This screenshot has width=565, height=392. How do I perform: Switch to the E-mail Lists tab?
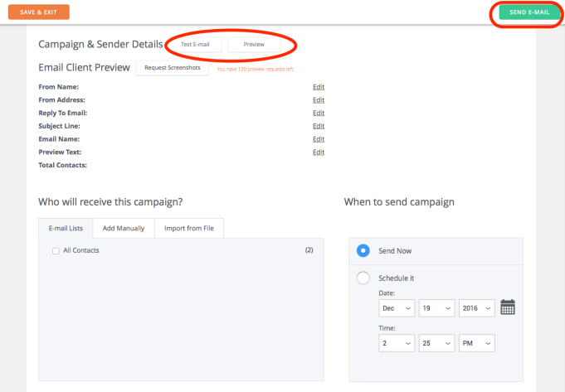click(x=65, y=228)
